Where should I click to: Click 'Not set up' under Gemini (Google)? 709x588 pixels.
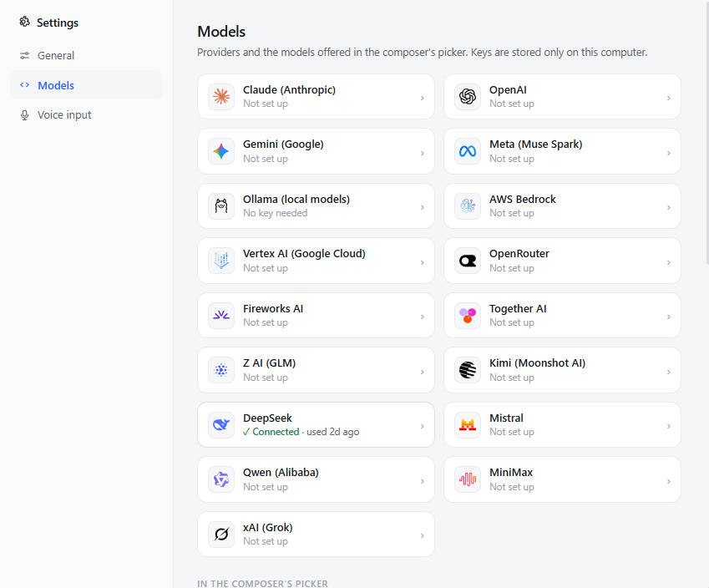tap(266, 159)
